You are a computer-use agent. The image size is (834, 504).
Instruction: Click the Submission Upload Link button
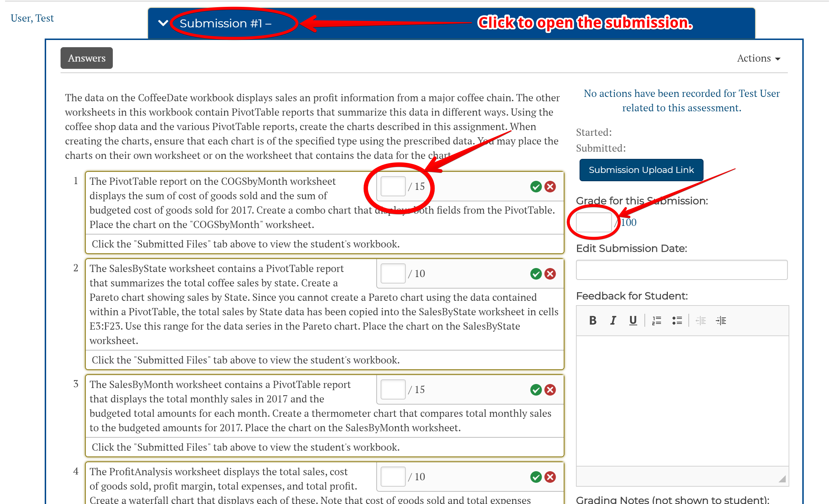[641, 170]
